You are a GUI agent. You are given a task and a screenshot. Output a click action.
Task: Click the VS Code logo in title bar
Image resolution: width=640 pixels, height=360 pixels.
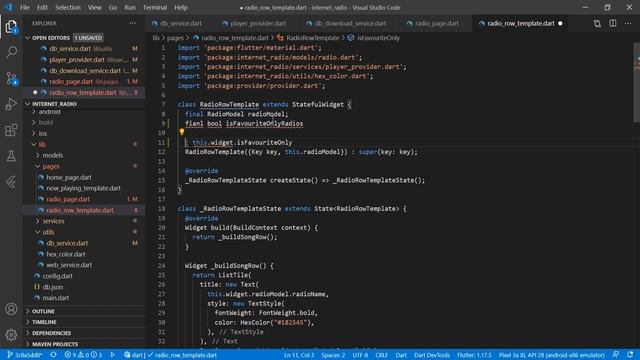click(x=8, y=7)
